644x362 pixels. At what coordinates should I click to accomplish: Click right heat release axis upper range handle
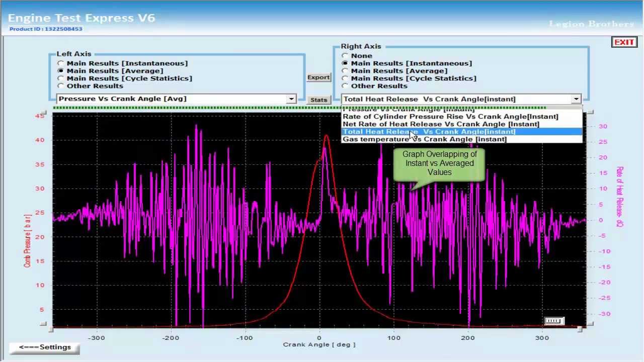[x=590, y=112]
